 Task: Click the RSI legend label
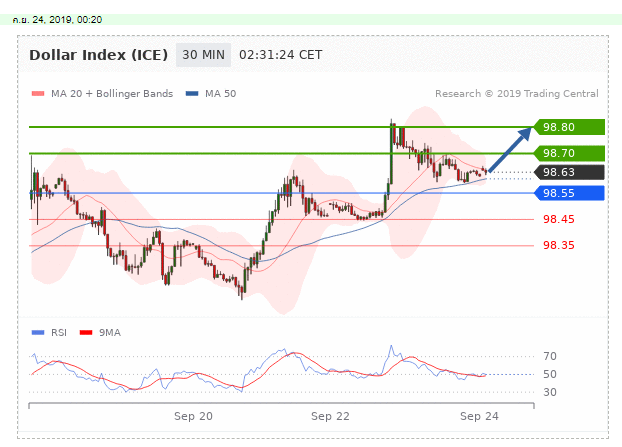click(59, 333)
